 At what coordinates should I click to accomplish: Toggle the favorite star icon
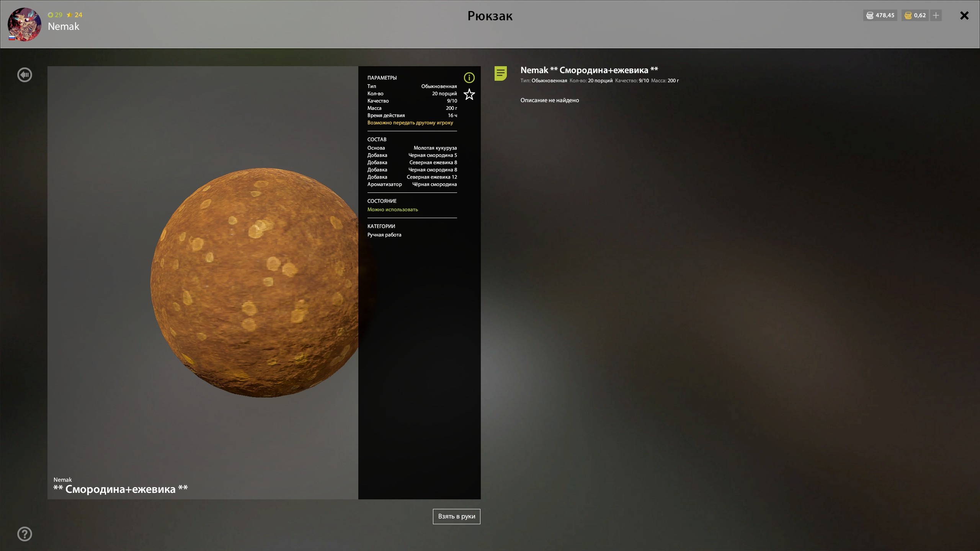pyautogui.click(x=469, y=94)
